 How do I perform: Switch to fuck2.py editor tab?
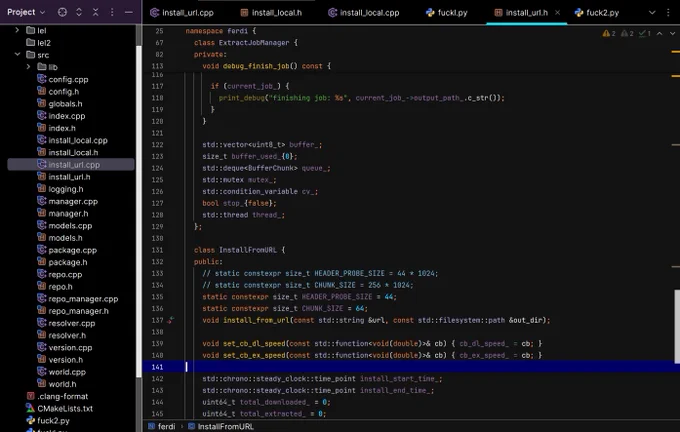(x=597, y=13)
